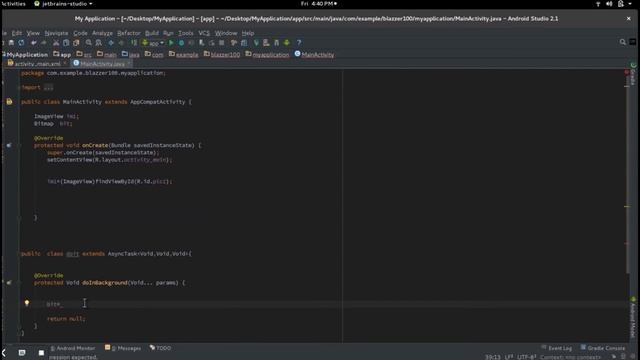Click the gutter icon beside onCreate
640x360 pixels.
click(x=9, y=145)
